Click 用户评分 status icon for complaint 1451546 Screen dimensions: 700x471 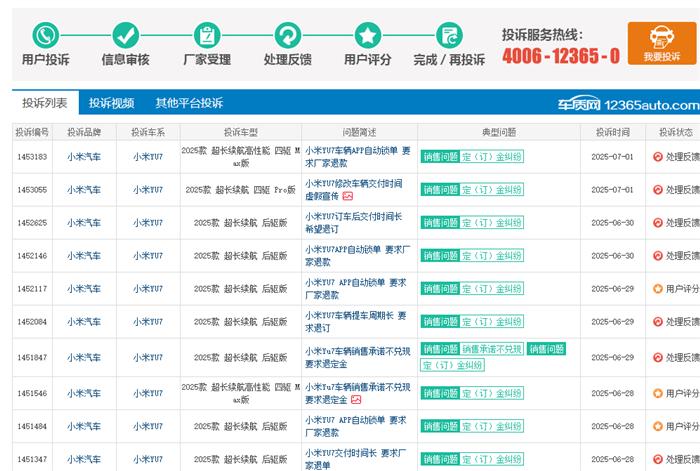658,393
